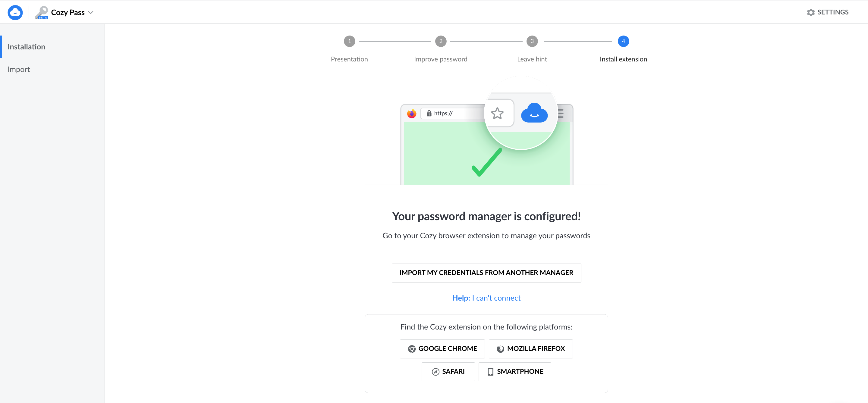
Task: Click Import my credentials from another manager
Action: pyautogui.click(x=486, y=273)
